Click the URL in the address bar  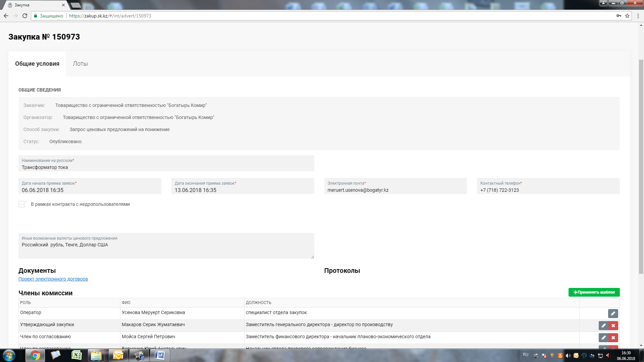110,16
